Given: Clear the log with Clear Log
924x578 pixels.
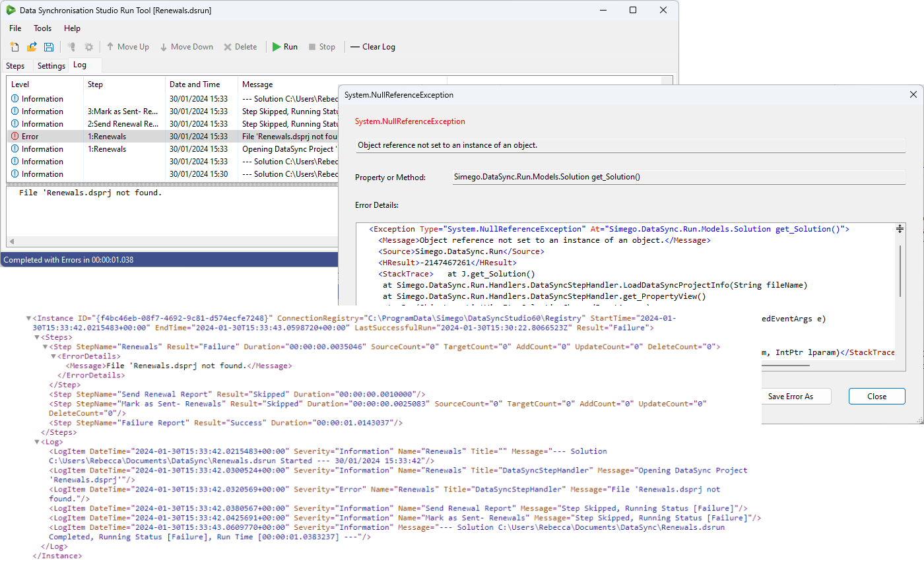Looking at the screenshot, I should click(x=373, y=47).
